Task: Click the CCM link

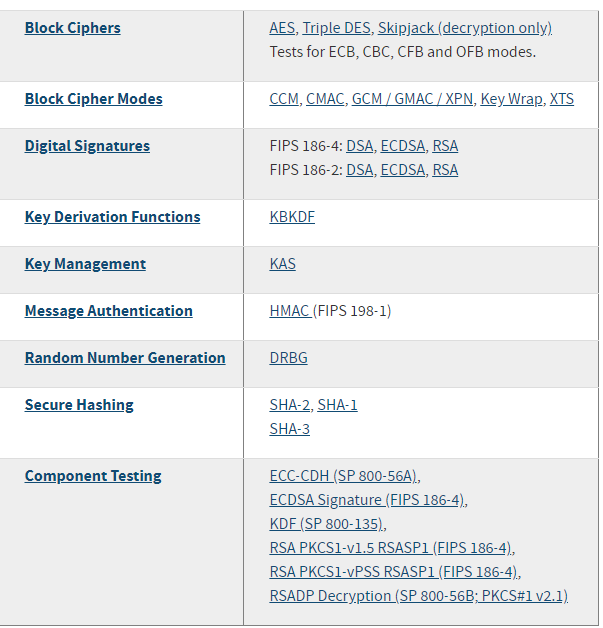Action: [x=285, y=99]
